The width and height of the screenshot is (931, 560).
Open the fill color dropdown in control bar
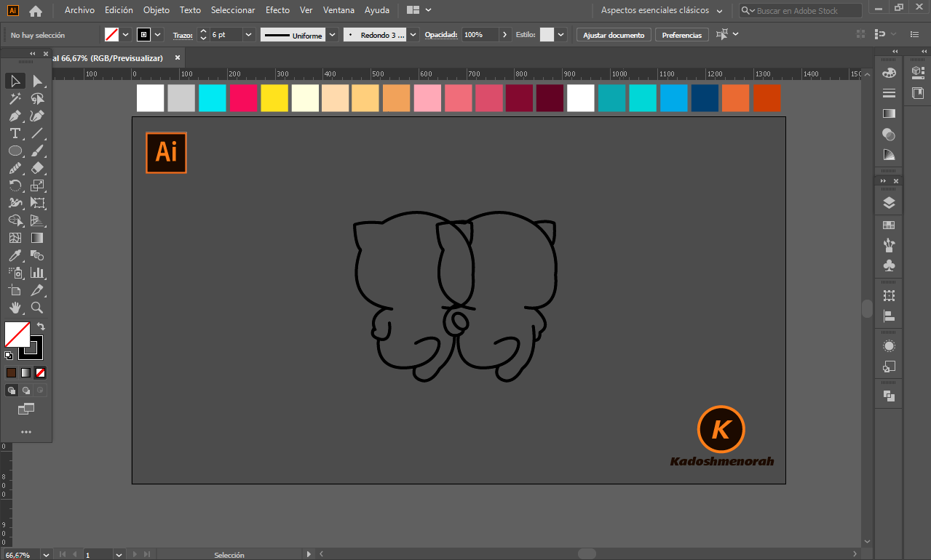pos(126,35)
